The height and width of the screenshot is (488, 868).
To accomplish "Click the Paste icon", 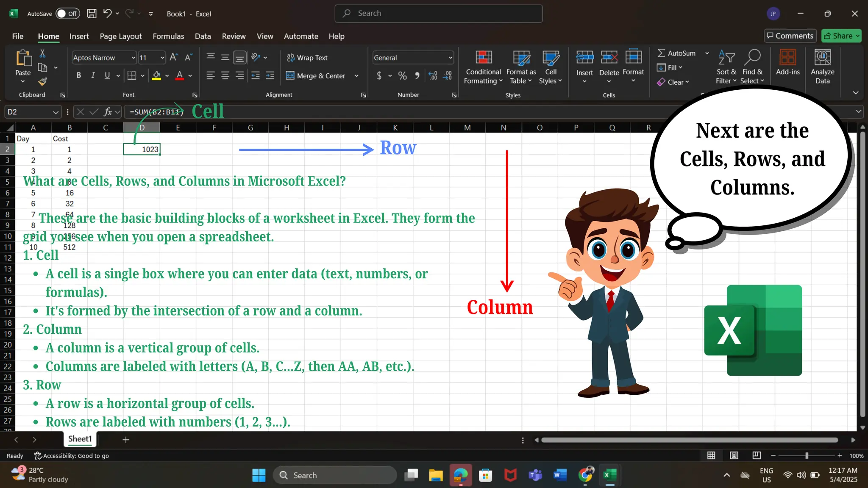I will (23, 58).
